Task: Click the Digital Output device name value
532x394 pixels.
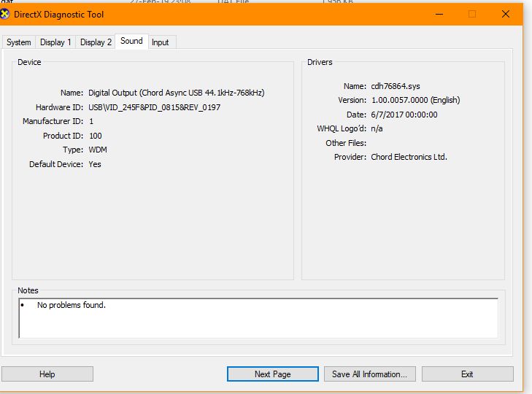Action: pyautogui.click(x=176, y=93)
